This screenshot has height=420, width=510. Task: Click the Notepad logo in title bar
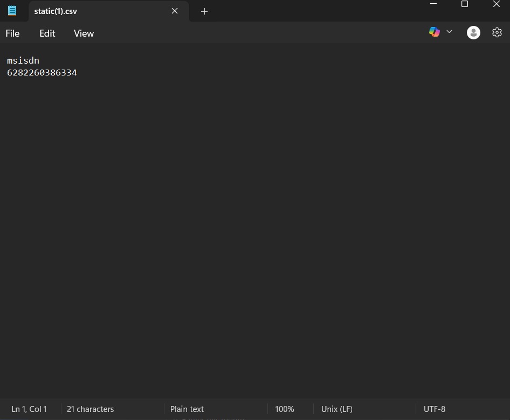(x=12, y=11)
